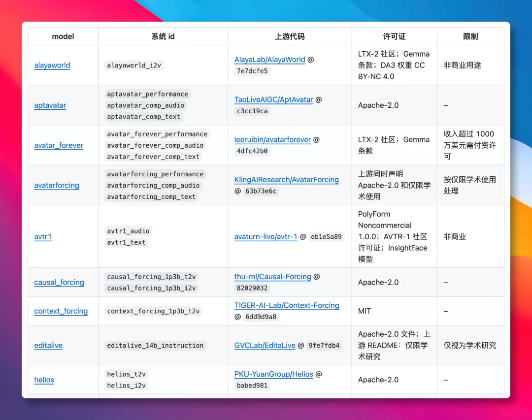Click the avtr1_audio system id

(128, 231)
